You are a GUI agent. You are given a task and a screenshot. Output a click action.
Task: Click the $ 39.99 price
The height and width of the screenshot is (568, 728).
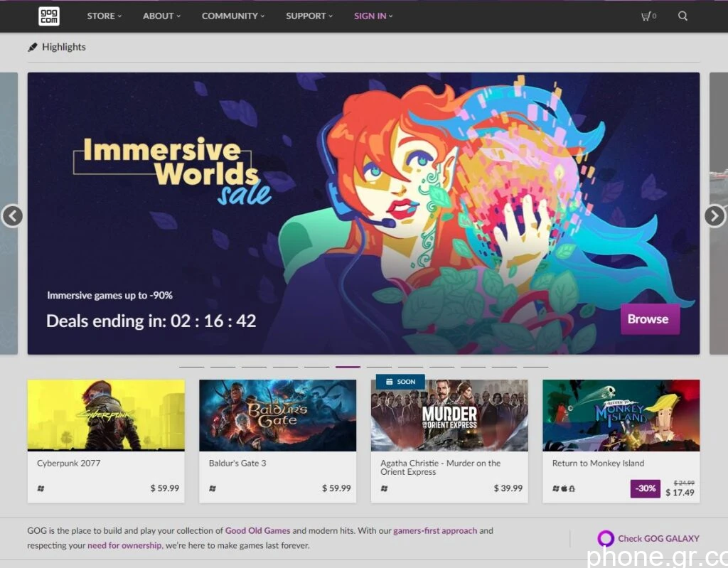(x=508, y=488)
